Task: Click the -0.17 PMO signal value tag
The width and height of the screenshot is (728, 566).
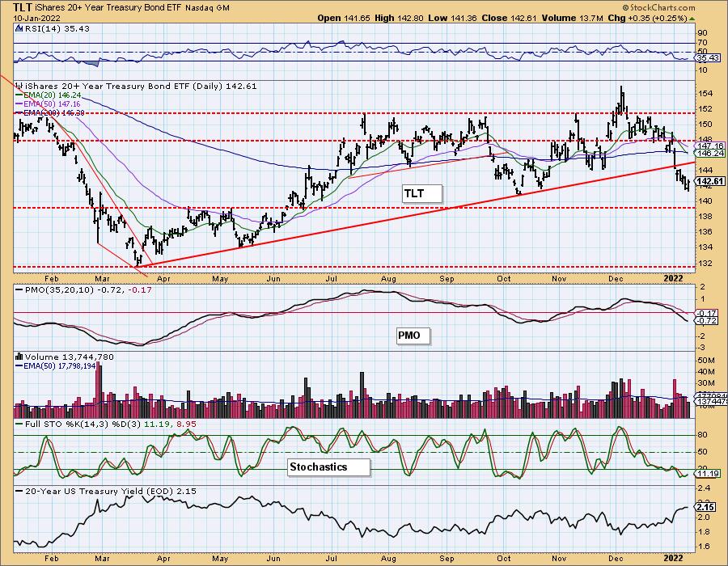Action: 707,313
